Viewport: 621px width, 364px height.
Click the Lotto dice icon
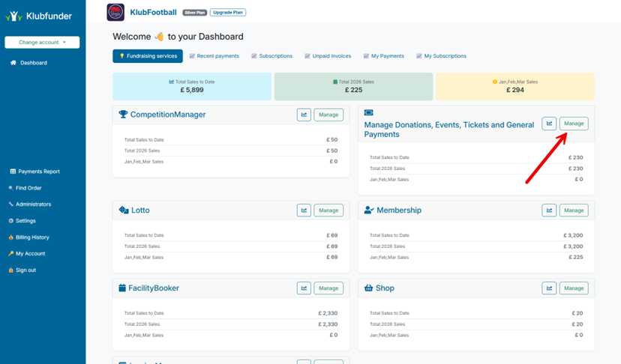click(124, 210)
